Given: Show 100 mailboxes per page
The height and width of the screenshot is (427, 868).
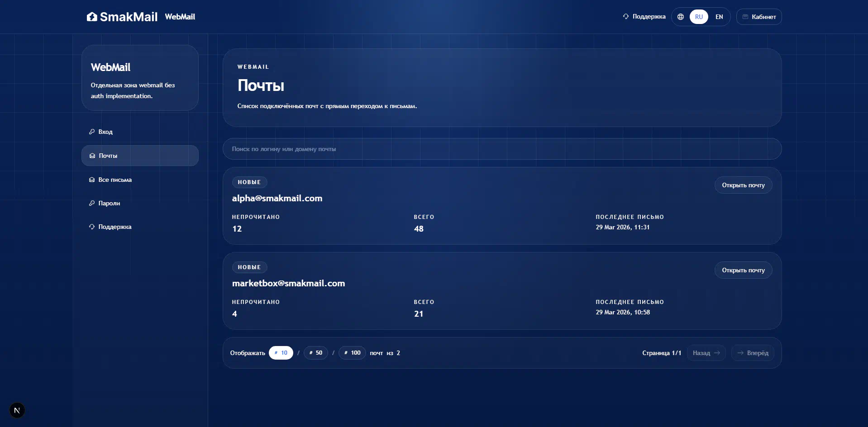Looking at the screenshot, I should tap(352, 353).
